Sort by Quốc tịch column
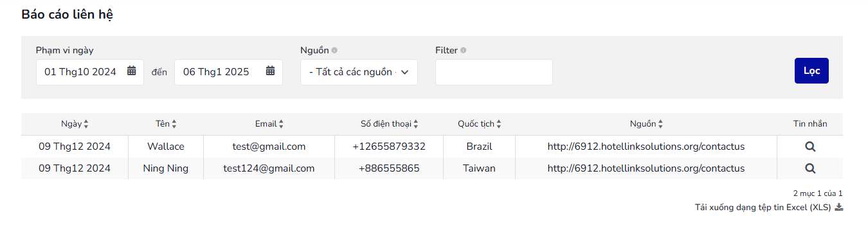Screen dimensions: 868x232 (479, 124)
